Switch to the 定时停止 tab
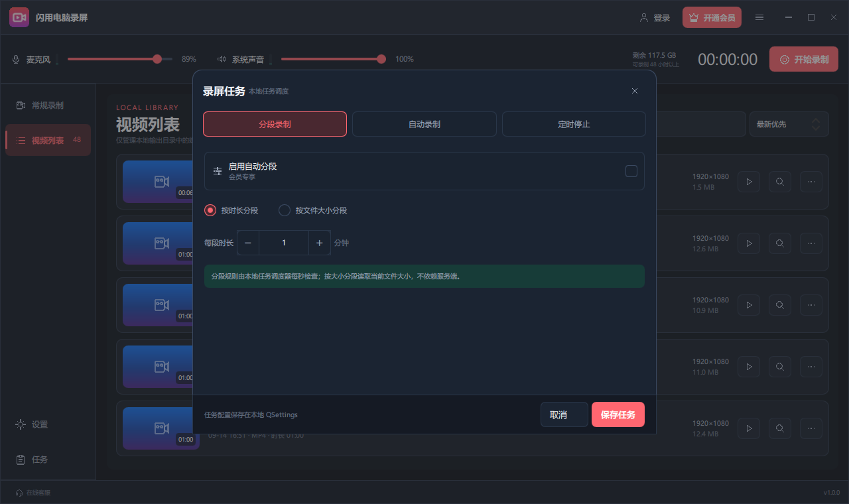849x504 pixels. click(574, 124)
